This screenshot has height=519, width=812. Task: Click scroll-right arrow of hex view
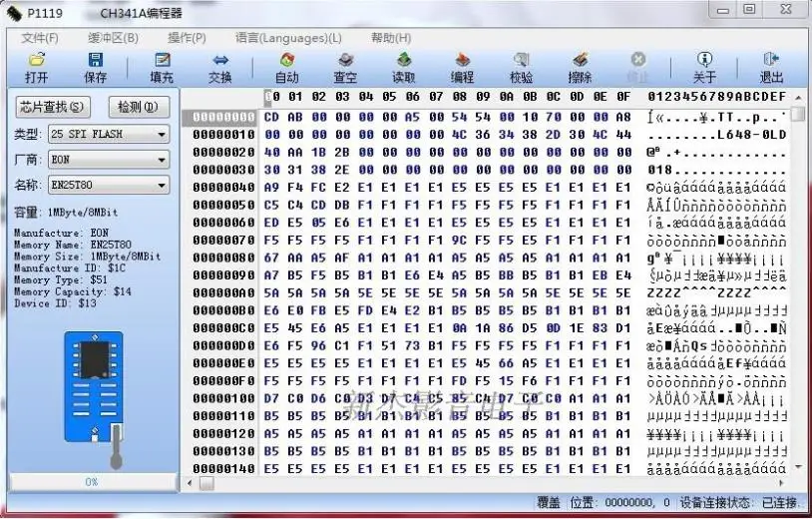click(x=782, y=483)
